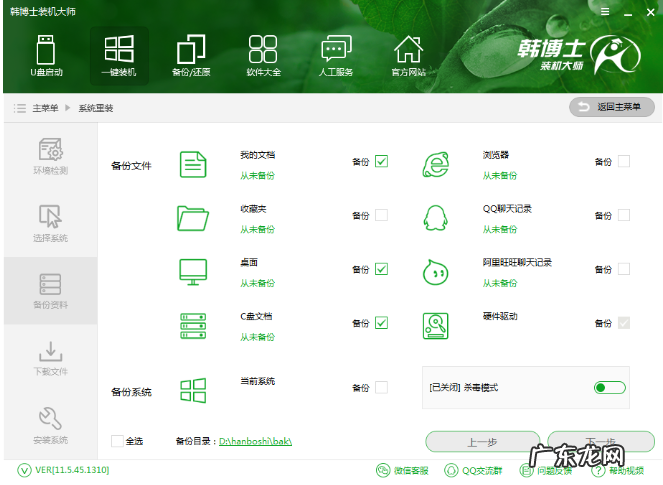This screenshot has width=663, height=485.
Task: Open 微信客服 WeChat support
Action: 403,470
